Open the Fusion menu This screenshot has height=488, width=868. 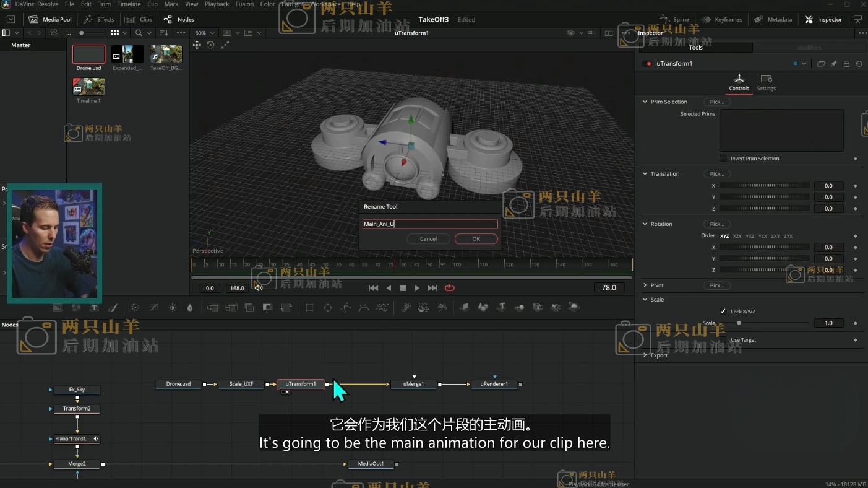pyautogui.click(x=244, y=4)
